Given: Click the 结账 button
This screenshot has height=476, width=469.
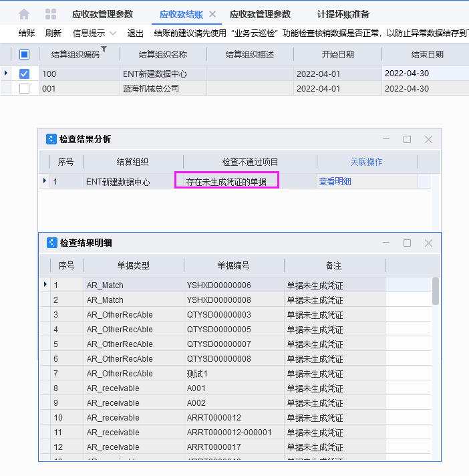Looking at the screenshot, I should 27,33.
